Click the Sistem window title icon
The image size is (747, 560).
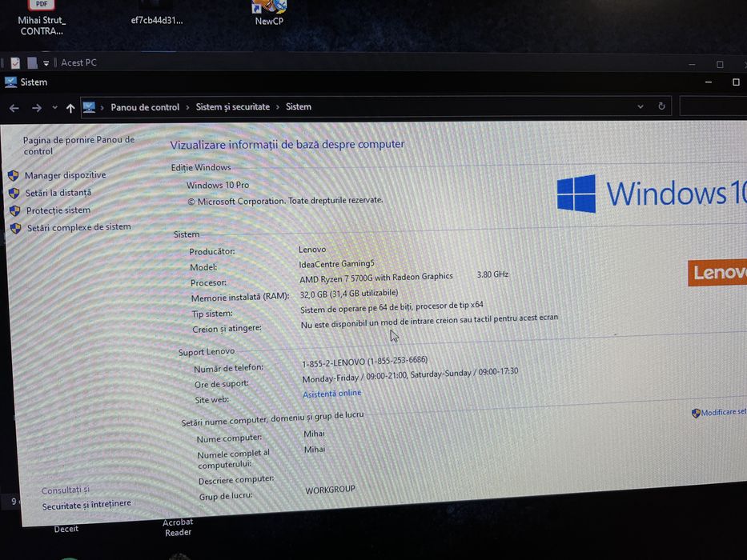tap(10, 82)
